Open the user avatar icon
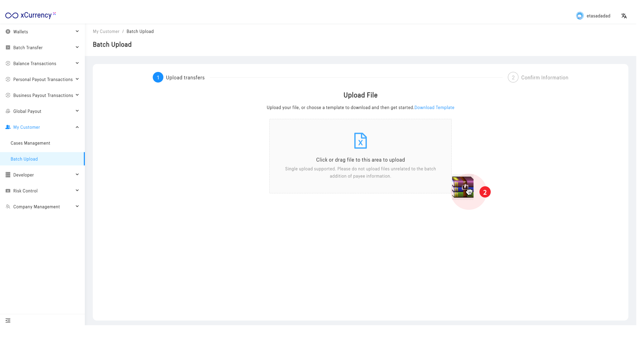 pyautogui.click(x=579, y=16)
